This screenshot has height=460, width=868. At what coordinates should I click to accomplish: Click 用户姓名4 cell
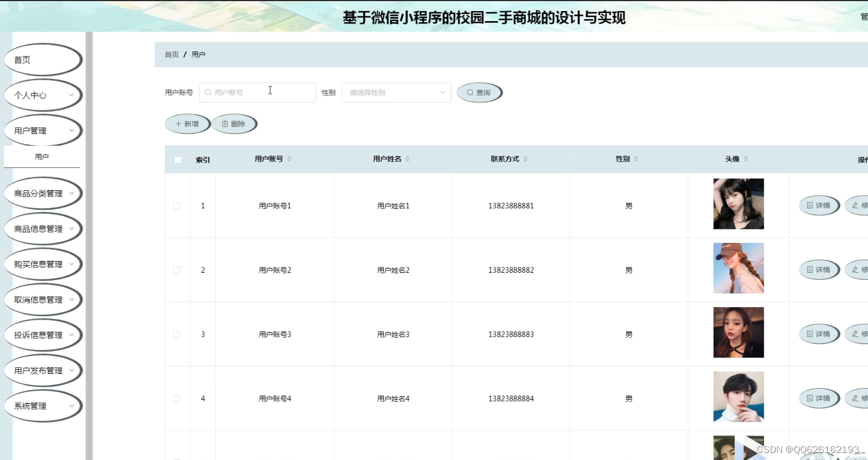click(x=393, y=399)
